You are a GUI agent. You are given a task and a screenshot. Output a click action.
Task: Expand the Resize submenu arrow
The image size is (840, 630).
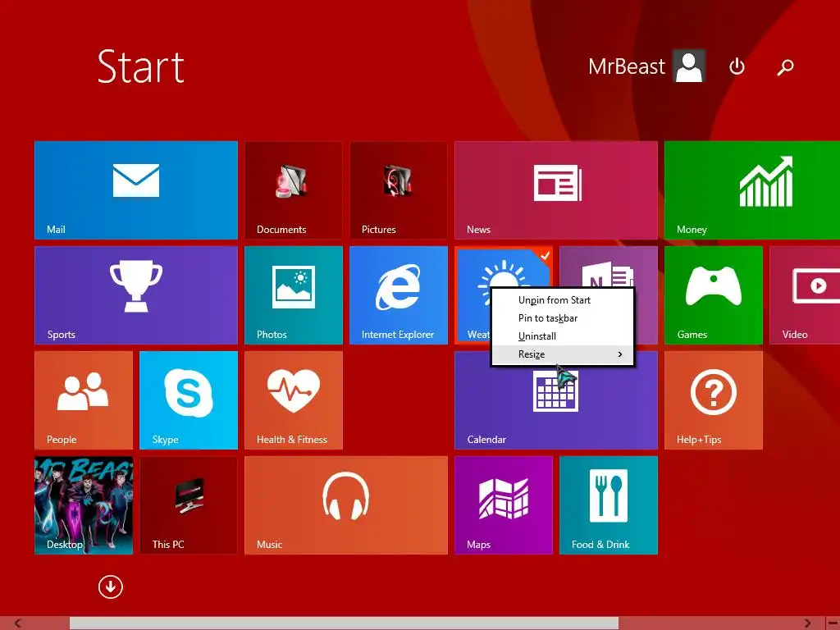click(620, 354)
